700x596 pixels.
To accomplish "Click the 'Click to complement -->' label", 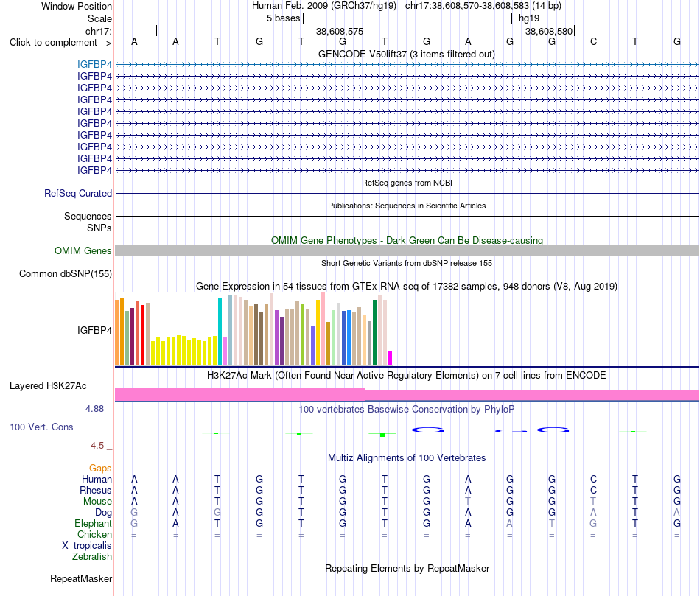I will coord(60,43).
